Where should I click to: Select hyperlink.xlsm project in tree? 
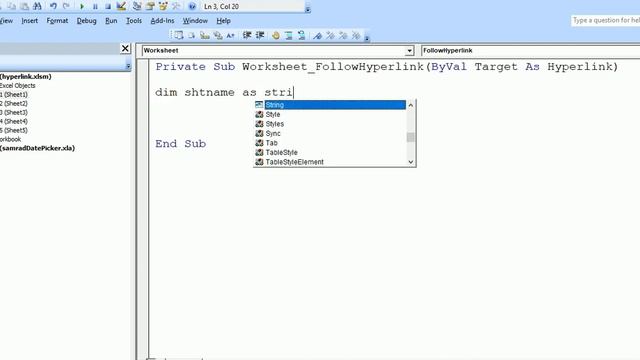25,76
